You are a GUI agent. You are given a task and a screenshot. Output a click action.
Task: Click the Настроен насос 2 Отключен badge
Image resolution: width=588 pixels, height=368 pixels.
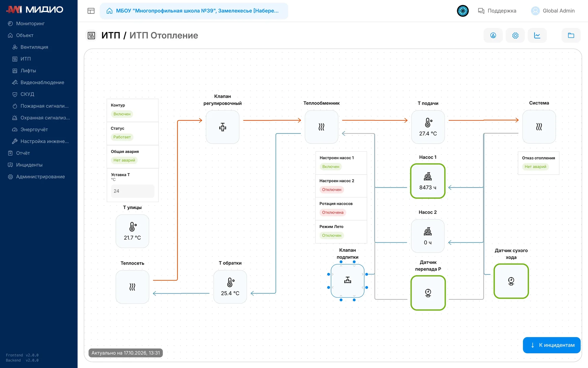[332, 190]
